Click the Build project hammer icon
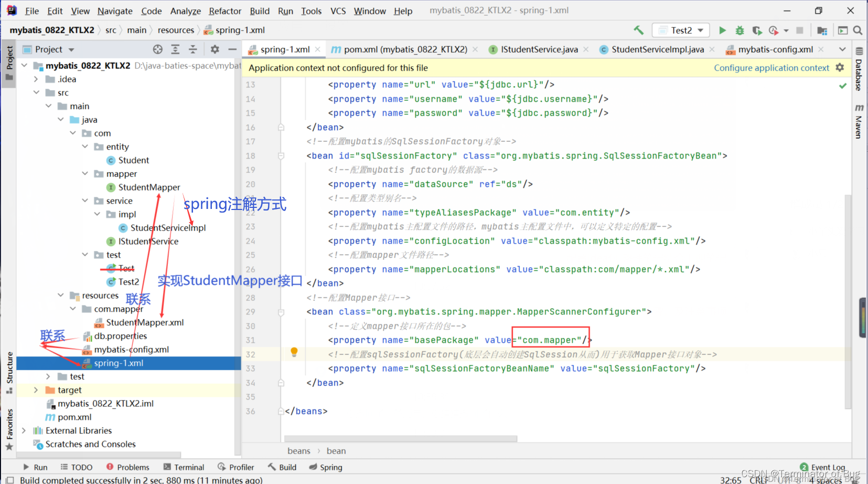Viewport: 868px width, 484px height. pos(638,30)
